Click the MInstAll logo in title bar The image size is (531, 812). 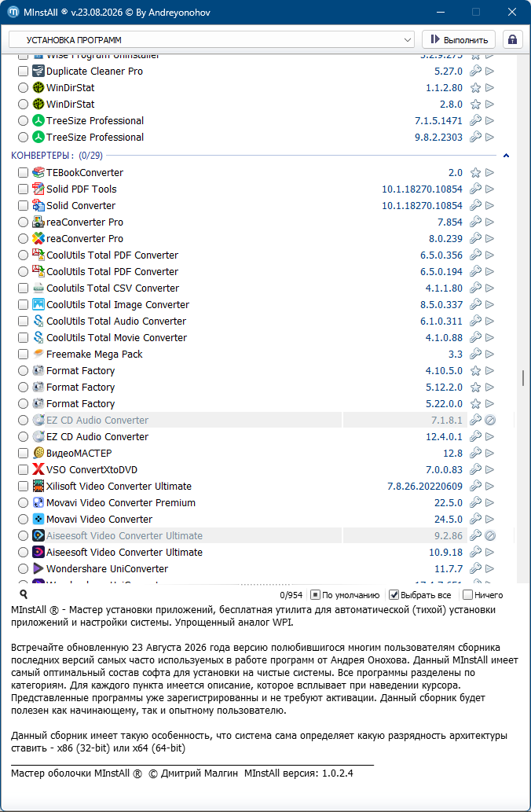(13, 12)
